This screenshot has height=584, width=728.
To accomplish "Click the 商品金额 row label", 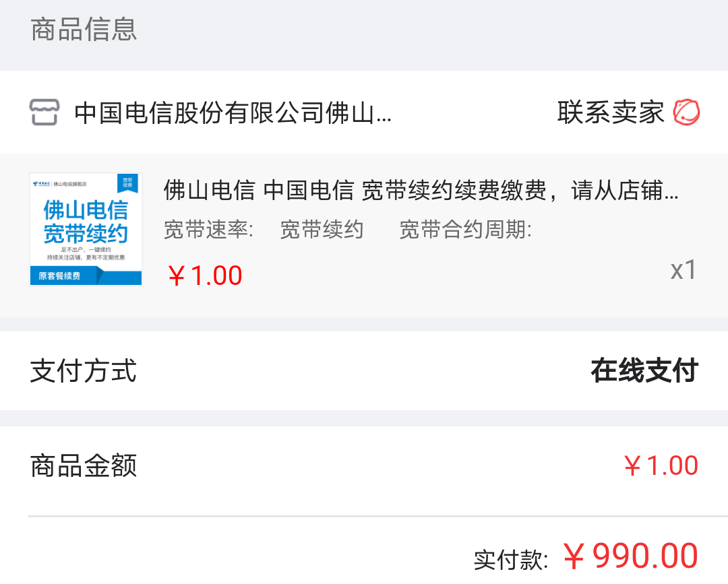I will click(x=84, y=465).
